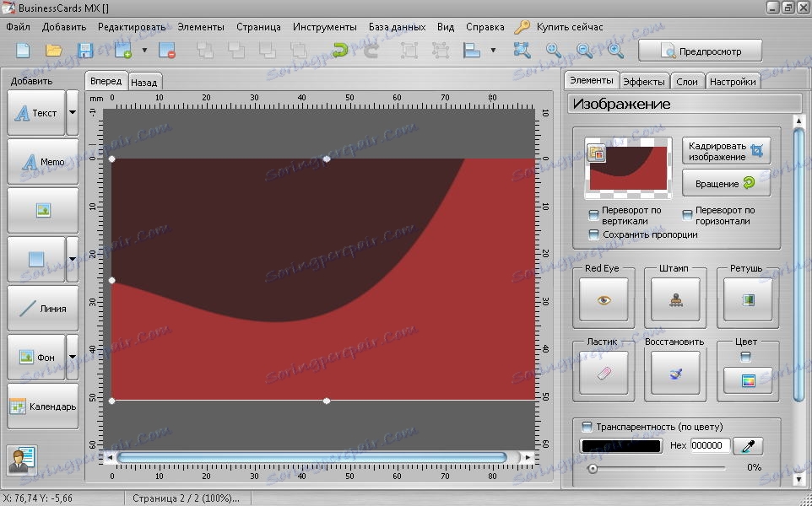This screenshot has width=812, height=506.
Task: Click the Предпросмотр preview button
Action: [x=700, y=51]
